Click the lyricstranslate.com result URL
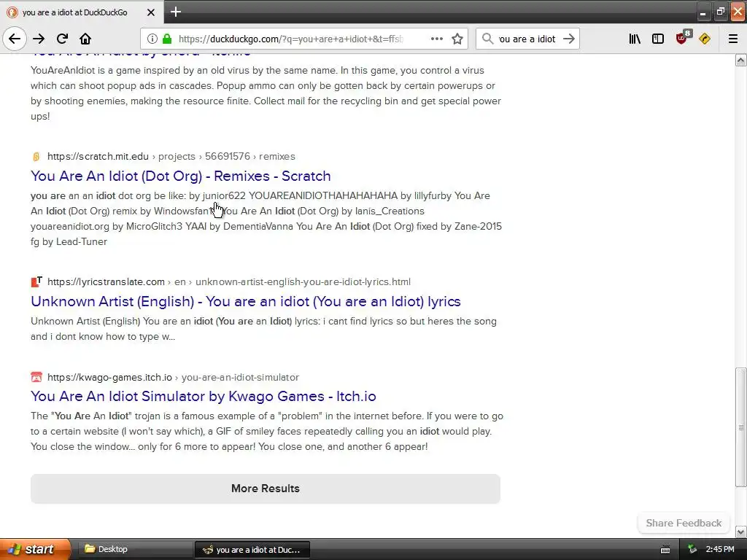Image resolution: width=747 pixels, height=560 pixels. pos(229,282)
